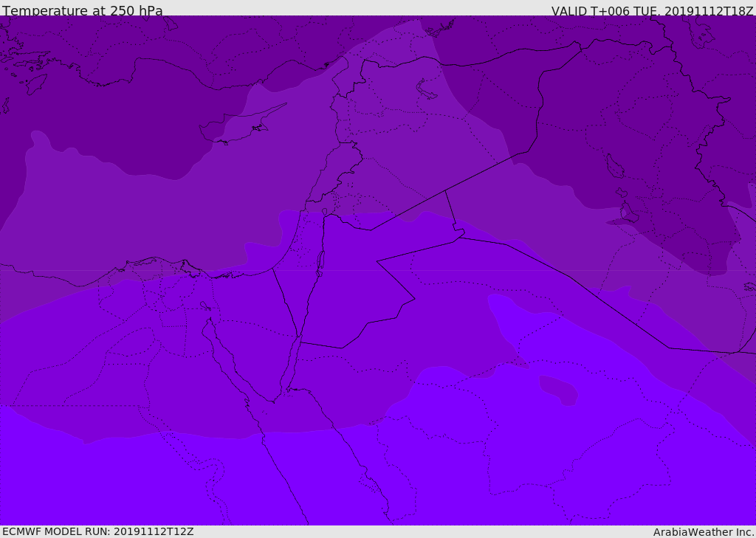Click the 'Temperature at 250 hPa' title text
756x538 pixels.
83,10
